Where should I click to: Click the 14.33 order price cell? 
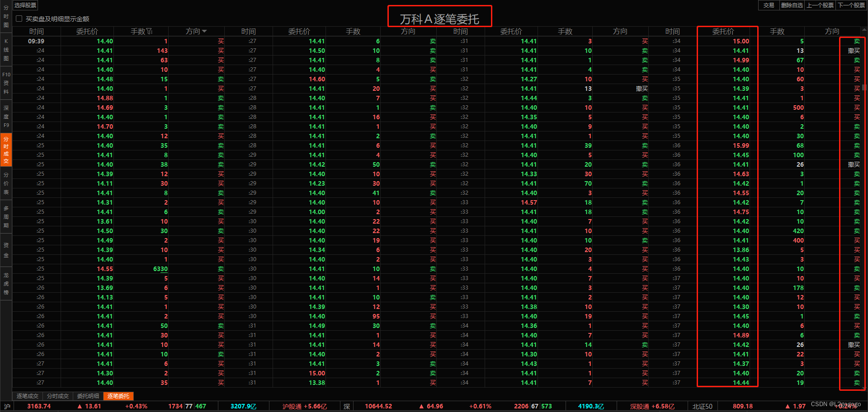click(x=529, y=174)
